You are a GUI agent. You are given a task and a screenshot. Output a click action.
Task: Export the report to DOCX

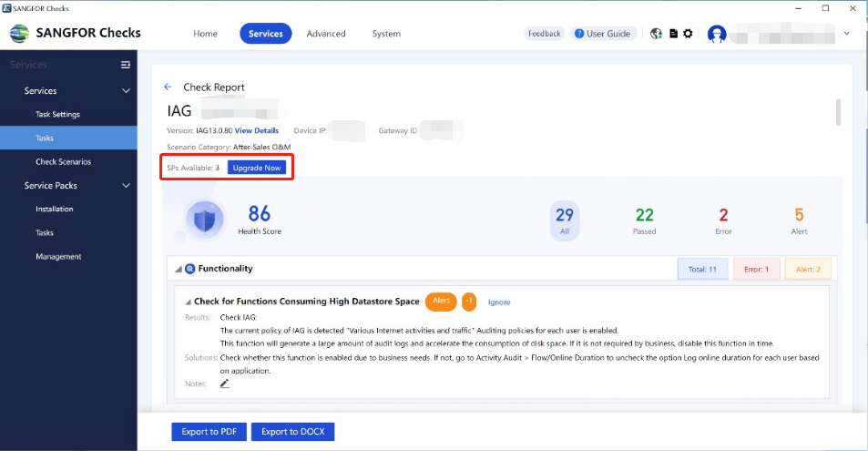tap(293, 432)
